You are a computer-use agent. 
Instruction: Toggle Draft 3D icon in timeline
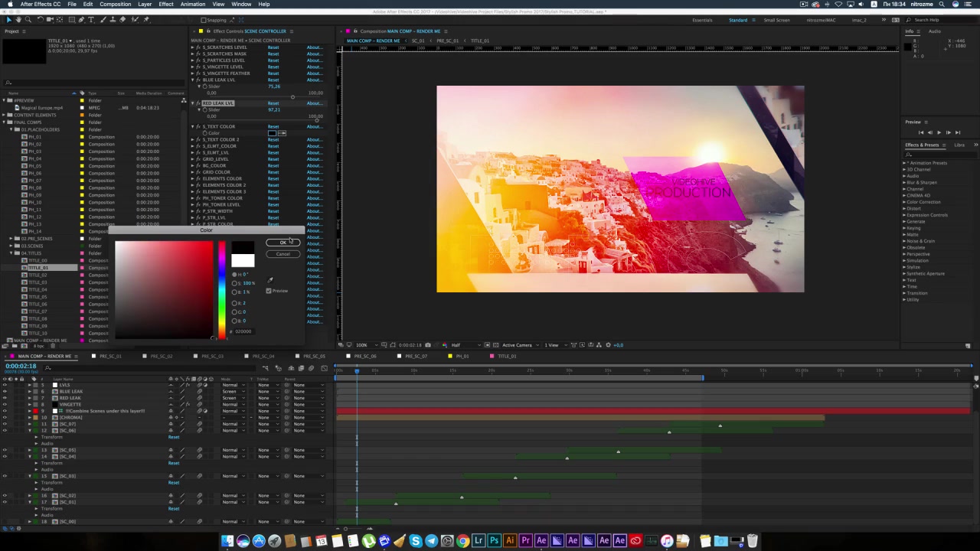point(279,368)
